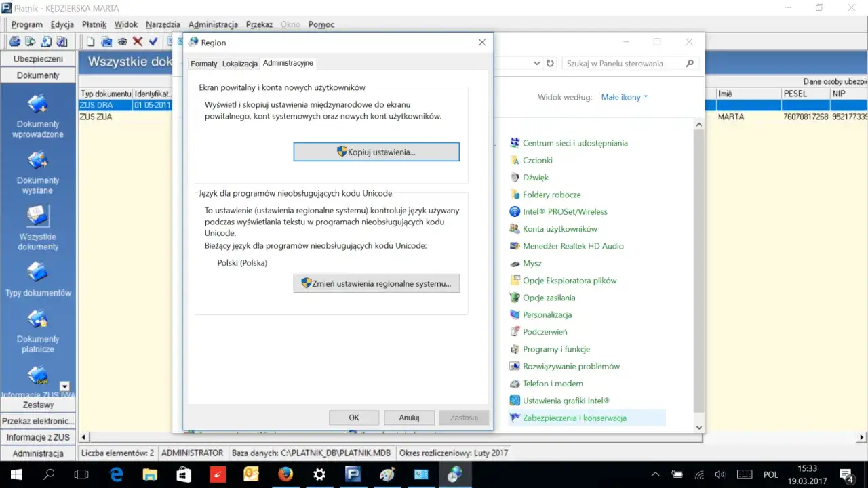
Task: Open the Administracja menu
Action: [213, 24]
